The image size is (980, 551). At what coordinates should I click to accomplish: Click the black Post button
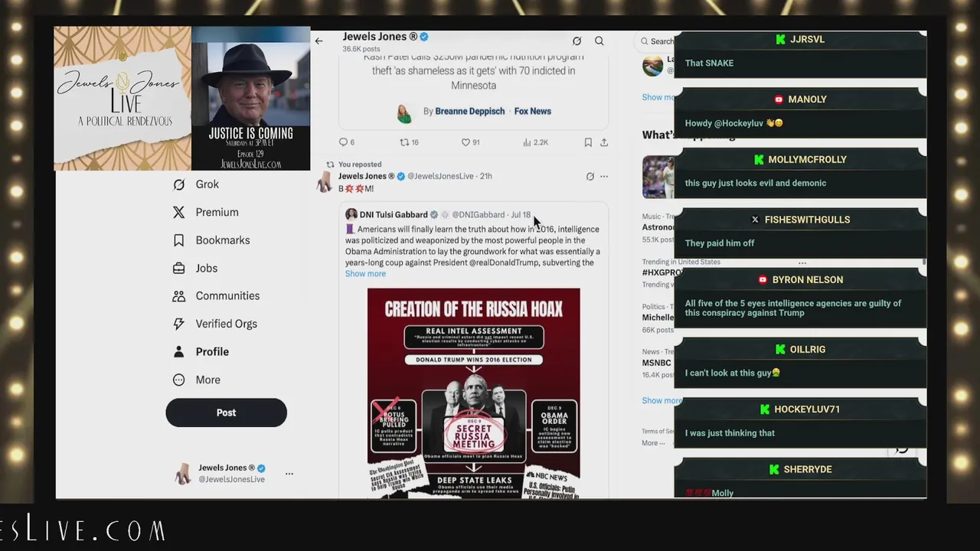coord(226,412)
